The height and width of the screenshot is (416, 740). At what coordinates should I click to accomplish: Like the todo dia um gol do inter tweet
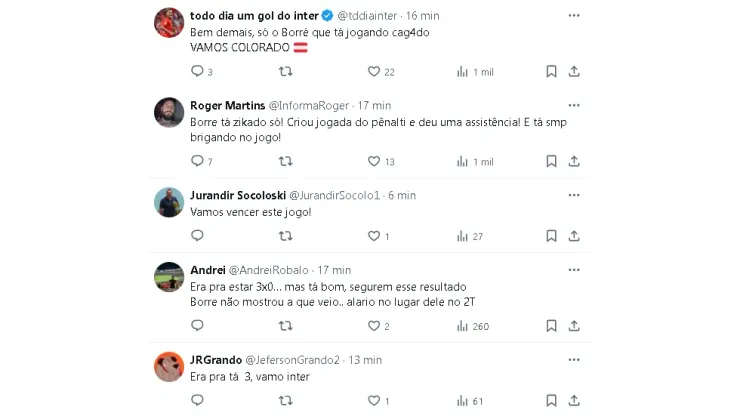coord(374,71)
